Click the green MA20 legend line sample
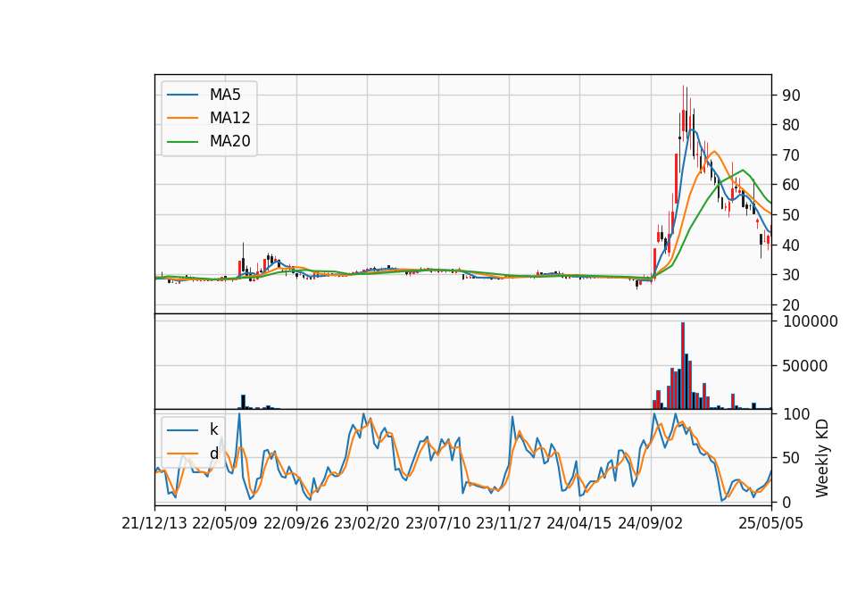The height and width of the screenshot is (616, 857). (182, 142)
